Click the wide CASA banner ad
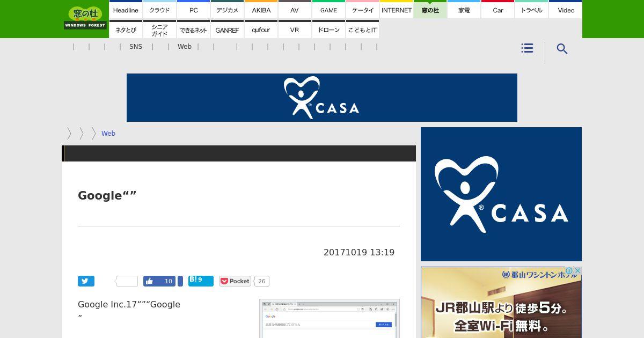This screenshot has width=644, height=338. (322, 98)
